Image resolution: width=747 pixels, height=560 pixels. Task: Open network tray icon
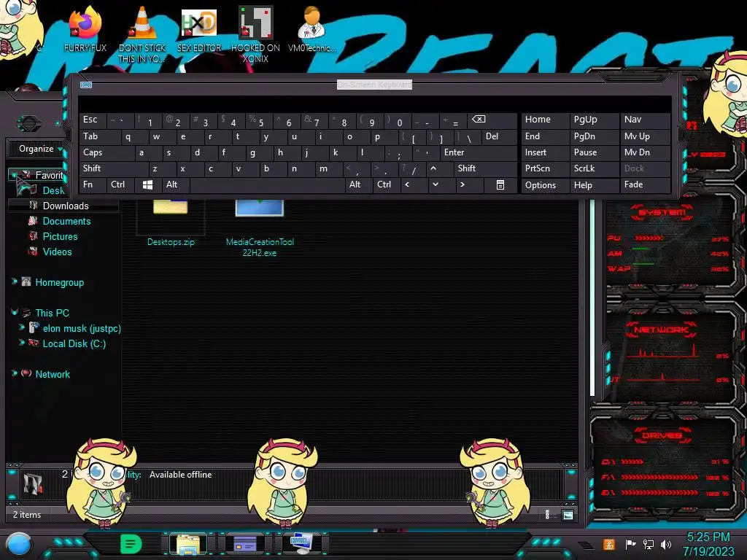[x=649, y=544]
